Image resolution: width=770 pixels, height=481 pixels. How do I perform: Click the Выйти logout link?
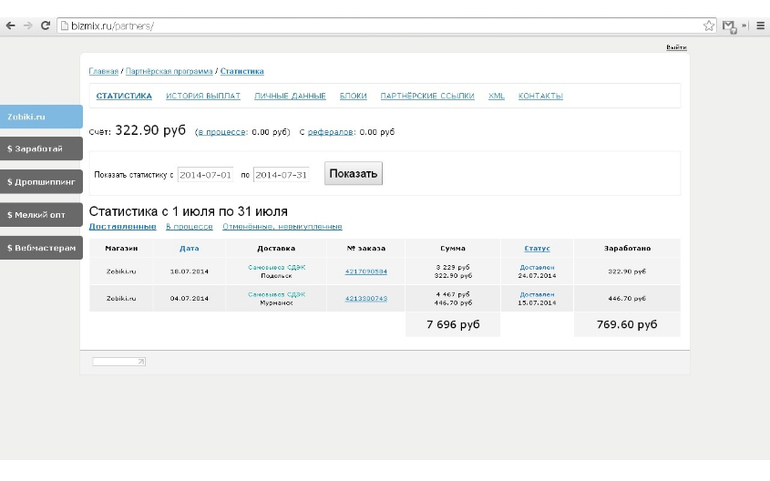(676, 47)
